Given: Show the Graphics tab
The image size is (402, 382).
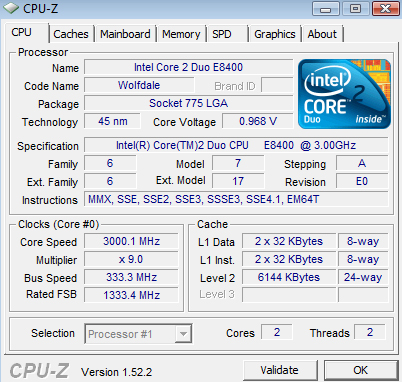Looking at the screenshot, I should coord(275,34).
